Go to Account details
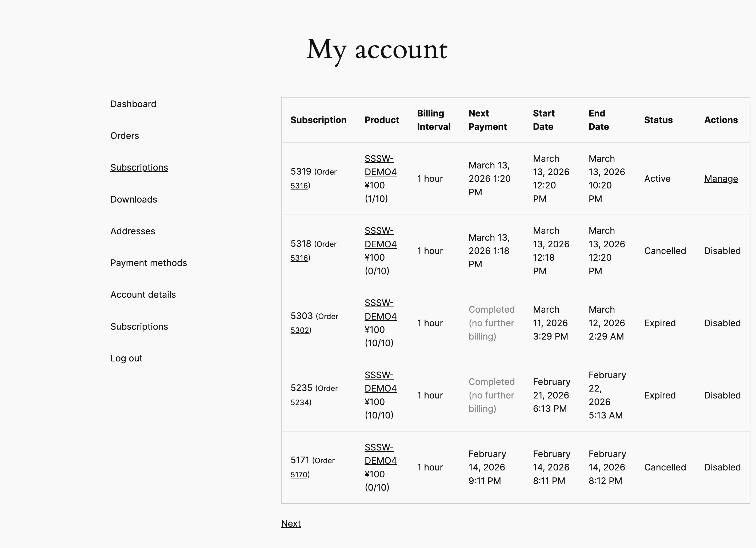 coord(143,295)
